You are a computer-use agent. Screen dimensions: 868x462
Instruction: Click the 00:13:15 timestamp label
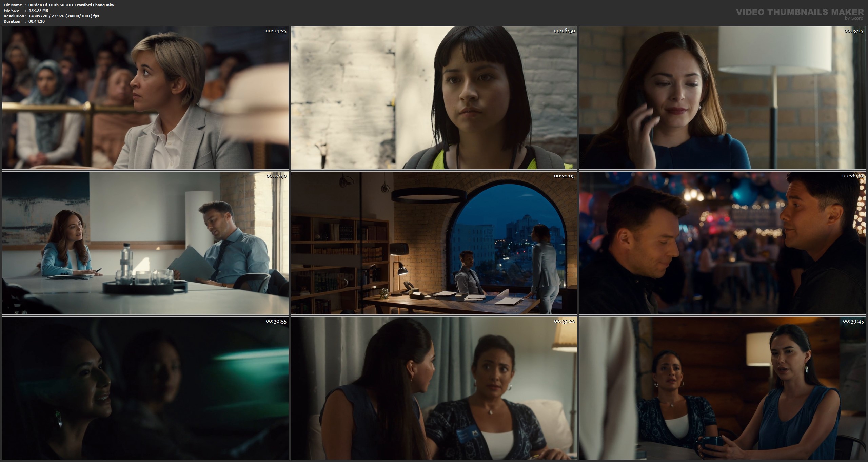[853, 31]
